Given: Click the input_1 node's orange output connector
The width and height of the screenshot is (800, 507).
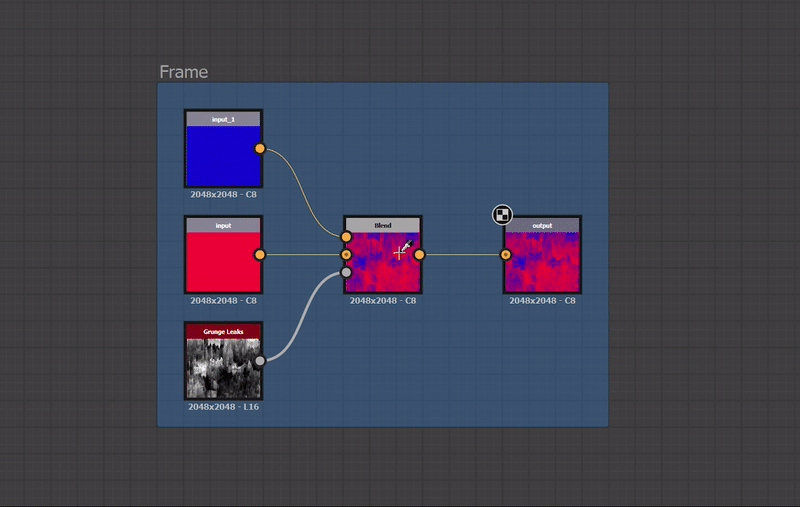Looking at the screenshot, I should pyautogui.click(x=260, y=149).
